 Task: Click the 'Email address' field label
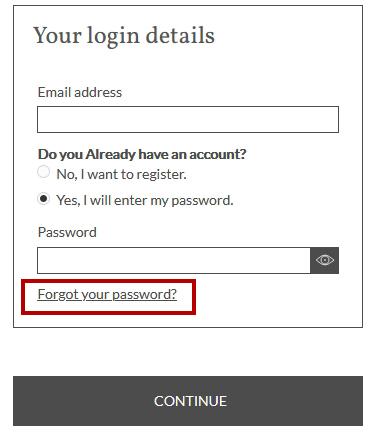pos(80,92)
